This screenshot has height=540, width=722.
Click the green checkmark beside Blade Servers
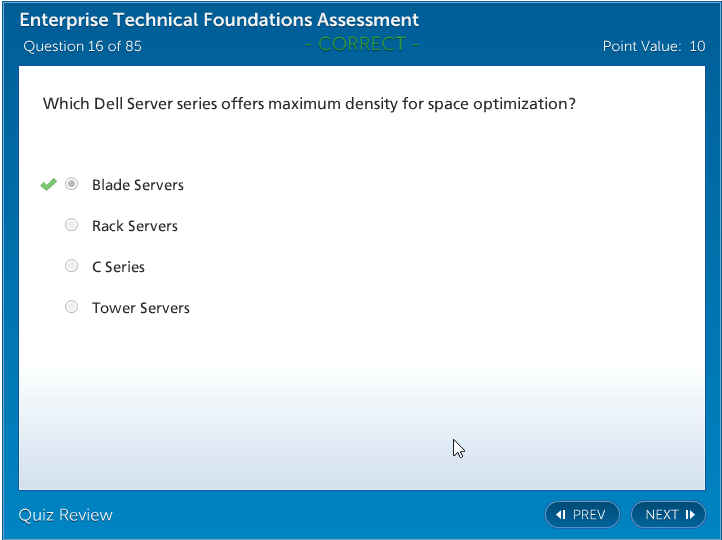[48, 185]
